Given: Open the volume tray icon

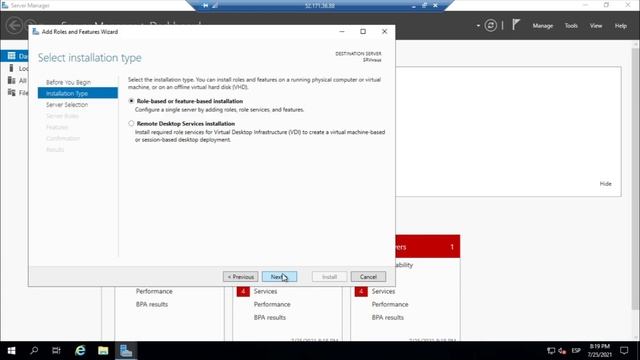Looking at the screenshot, I should coord(562,351).
